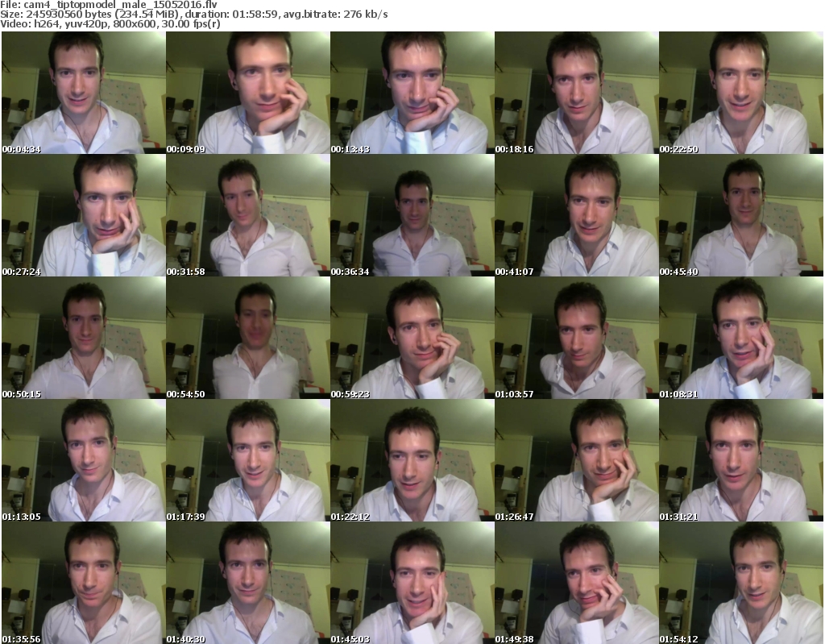Select the thumbnail stamped 01:31:21
Viewport: 825px width, 644px height.
pyautogui.click(x=741, y=460)
